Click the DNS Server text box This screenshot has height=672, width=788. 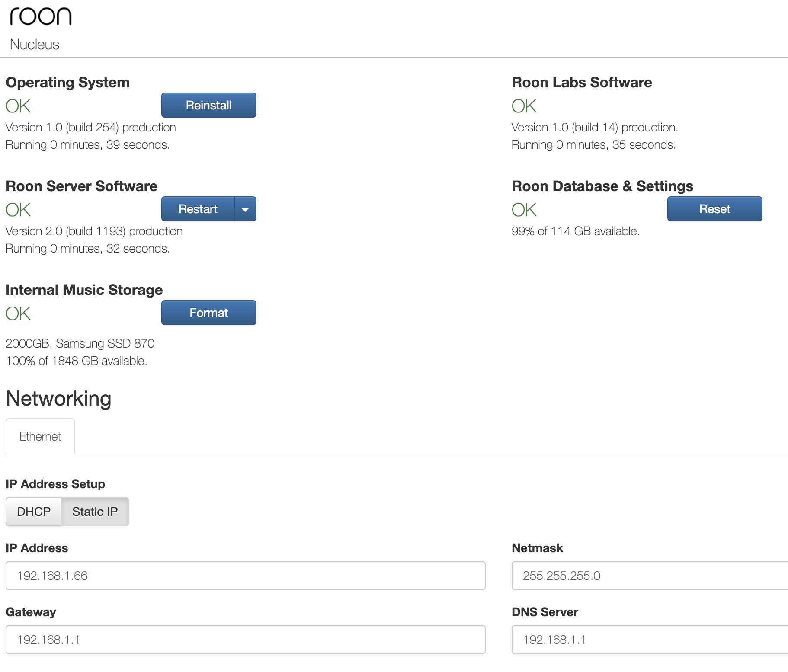[x=649, y=640]
